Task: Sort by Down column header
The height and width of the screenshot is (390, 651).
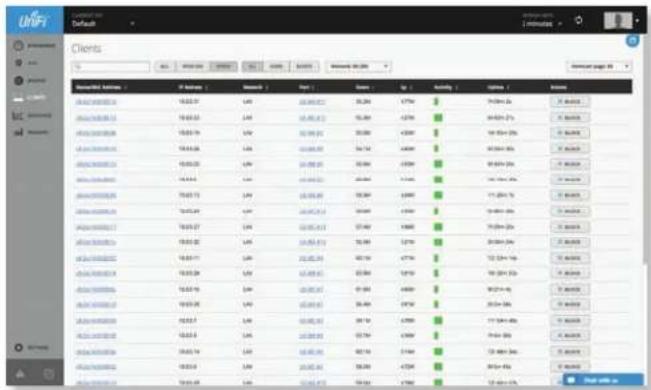Action: coord(365,87)
